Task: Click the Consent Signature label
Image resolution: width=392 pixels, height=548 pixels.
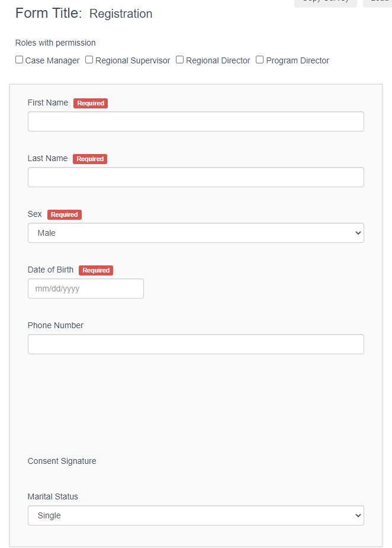Action: click(x=62, y=461)
